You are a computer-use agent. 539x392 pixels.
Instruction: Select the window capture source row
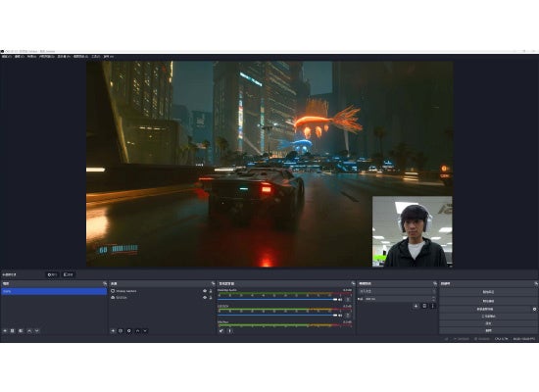pos(162,291)
